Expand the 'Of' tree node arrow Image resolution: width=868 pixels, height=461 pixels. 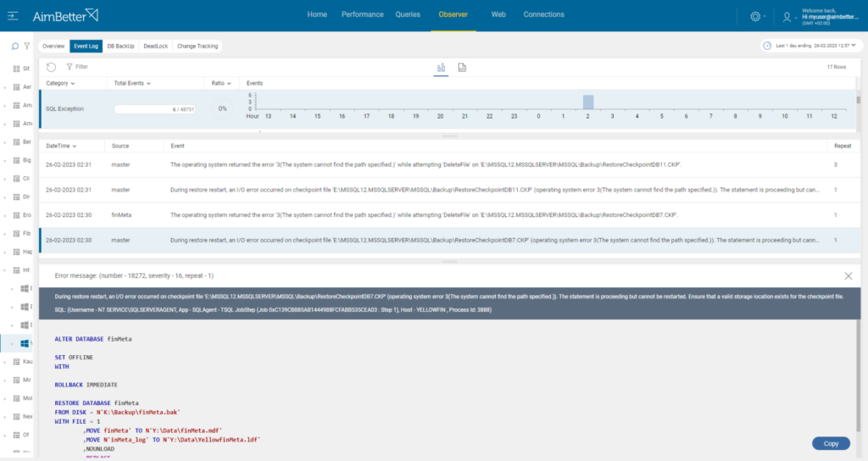pos(5,435)
